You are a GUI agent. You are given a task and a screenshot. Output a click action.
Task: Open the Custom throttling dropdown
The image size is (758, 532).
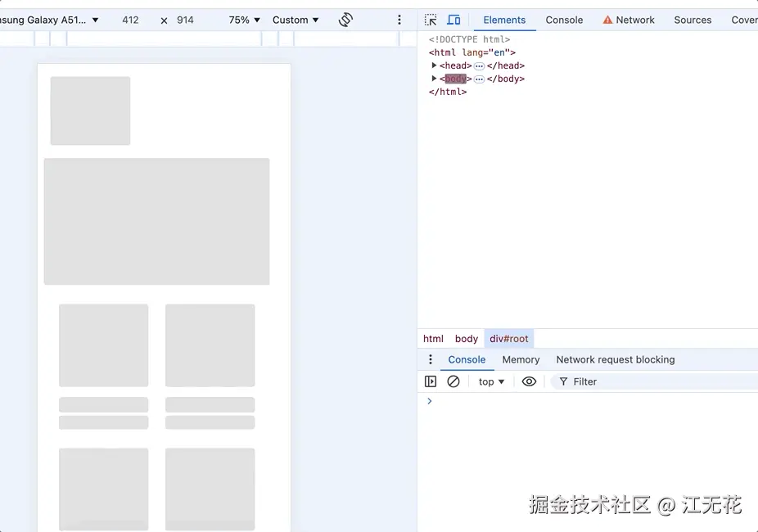pyautogui.click(x=296, y=20)
